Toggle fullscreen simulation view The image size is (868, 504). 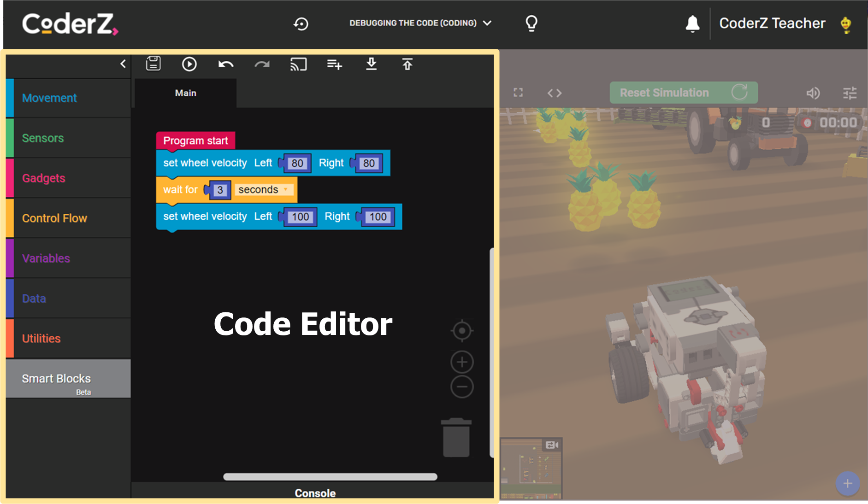click(518, 93)
